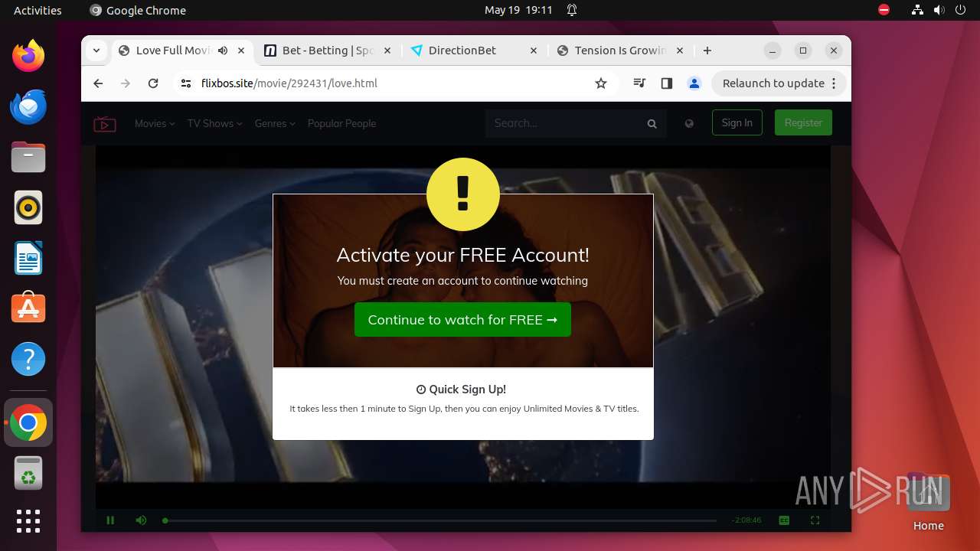Viewport: 980px width, 551px height.
Task: Switch to DirectionBet tab
Action: (472, 51)
